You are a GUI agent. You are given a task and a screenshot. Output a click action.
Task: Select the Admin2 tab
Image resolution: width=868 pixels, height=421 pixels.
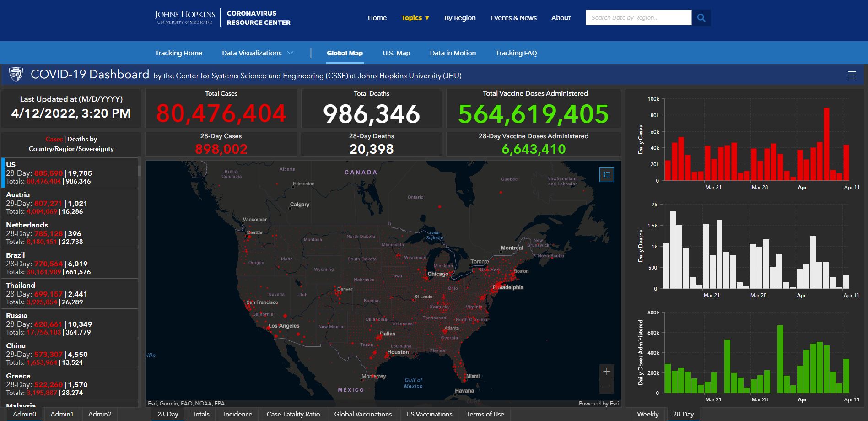(100, 414)
